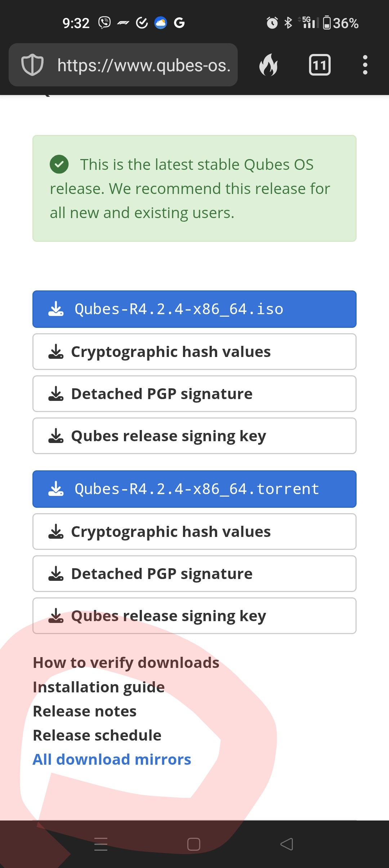Tap the Android home navigation button

pyautogui.click(x=194, y=844)
